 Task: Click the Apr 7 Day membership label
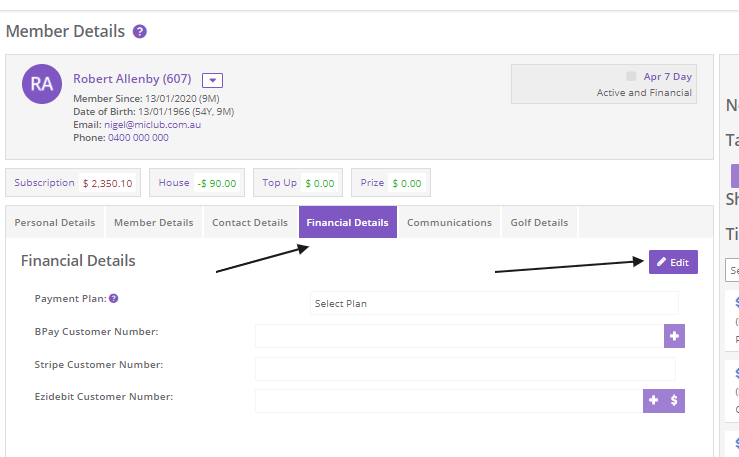[x=667, y=76]
